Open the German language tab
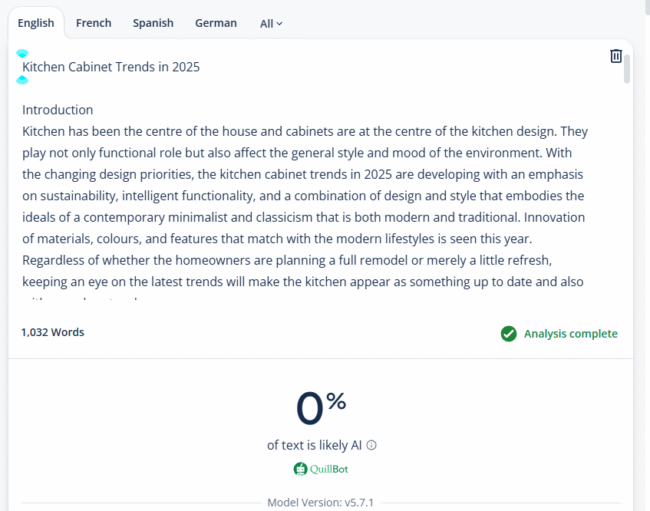Screen dimensions: 650x511 pyautogui.click(x=216, y=23)
